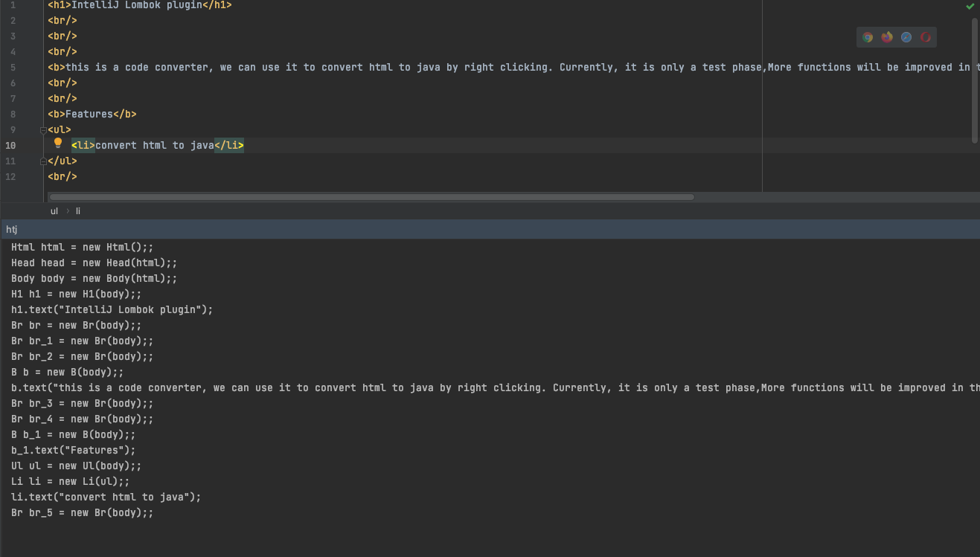
Task: Click the 'Body body = new Body(html);;' line
Action: click(x=95, y=279)
